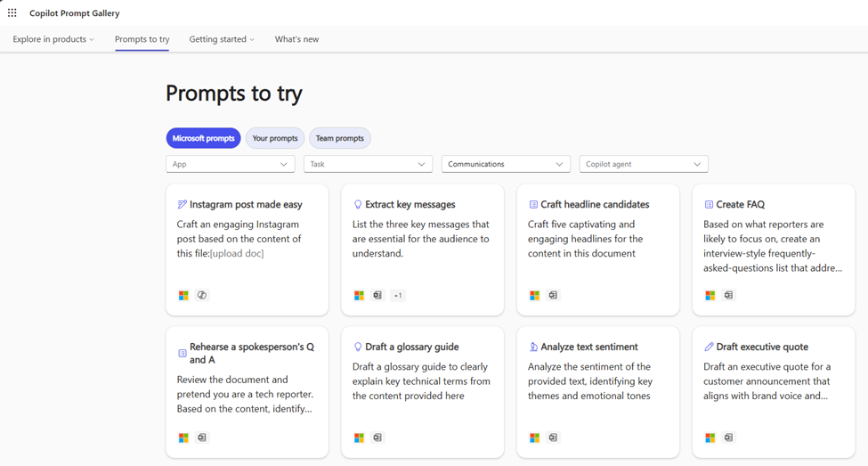This screenshot has height=466, width=868.
Task: Click the +1 more apps badge
Action: (398, 295)
